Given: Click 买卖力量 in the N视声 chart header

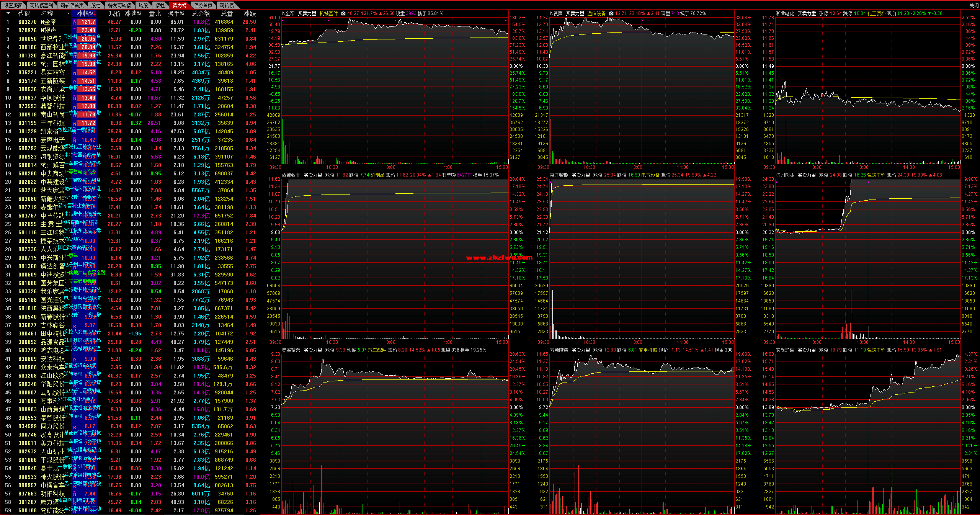Looking at the screenshot, I should (575, 13).
